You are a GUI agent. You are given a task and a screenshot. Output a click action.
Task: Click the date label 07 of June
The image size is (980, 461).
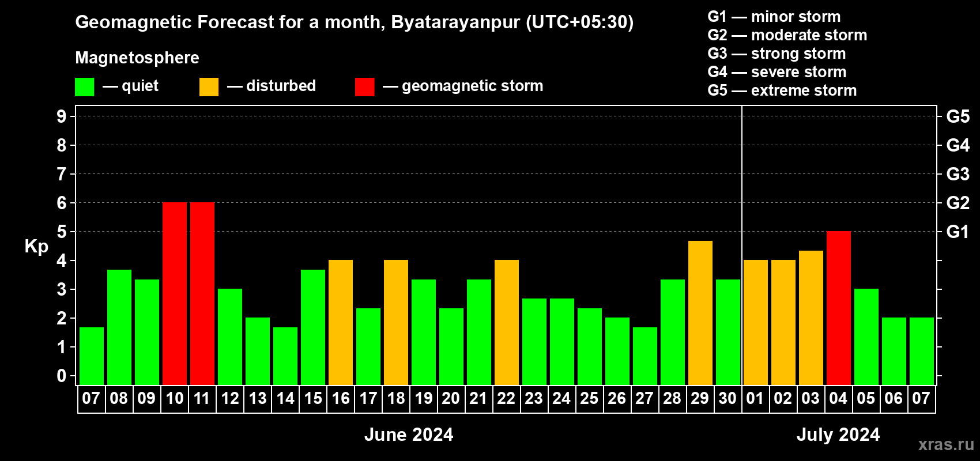pyautogui.click(x=91, y=398)
